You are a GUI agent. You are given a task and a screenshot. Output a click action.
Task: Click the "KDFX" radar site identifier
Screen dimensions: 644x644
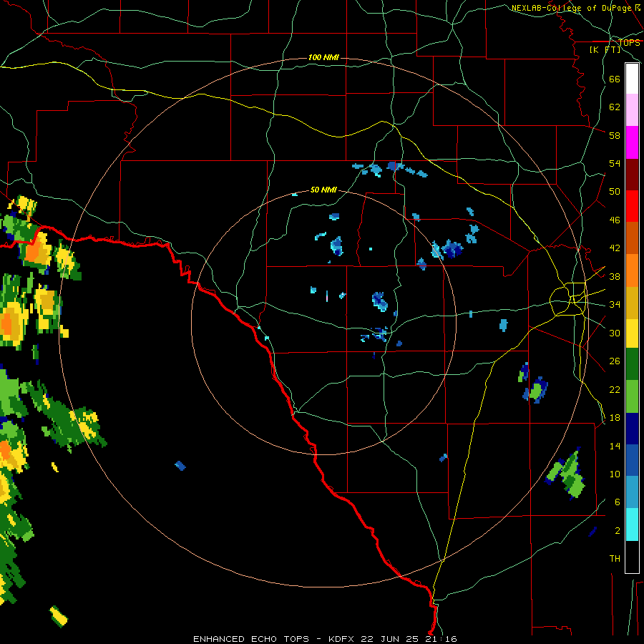click(x=341, y=639)
